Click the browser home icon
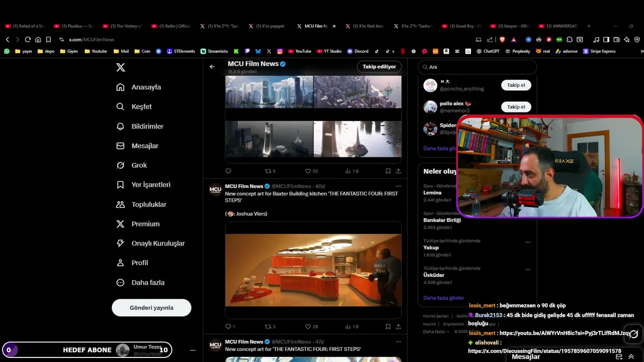644x362 pixels. 38,39
